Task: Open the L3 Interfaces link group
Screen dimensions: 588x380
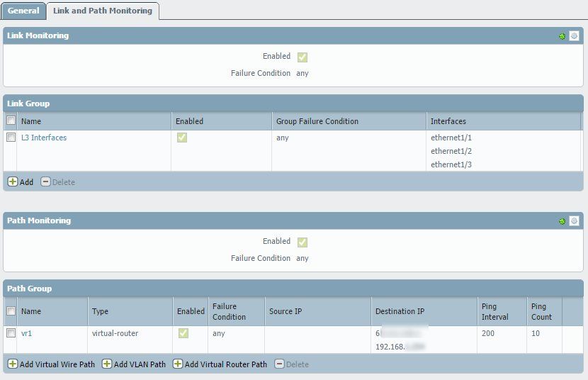Action: point(44,138)
